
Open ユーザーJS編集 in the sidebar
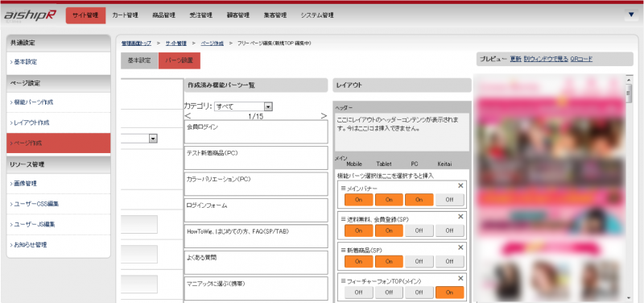[x=59, y=225]
